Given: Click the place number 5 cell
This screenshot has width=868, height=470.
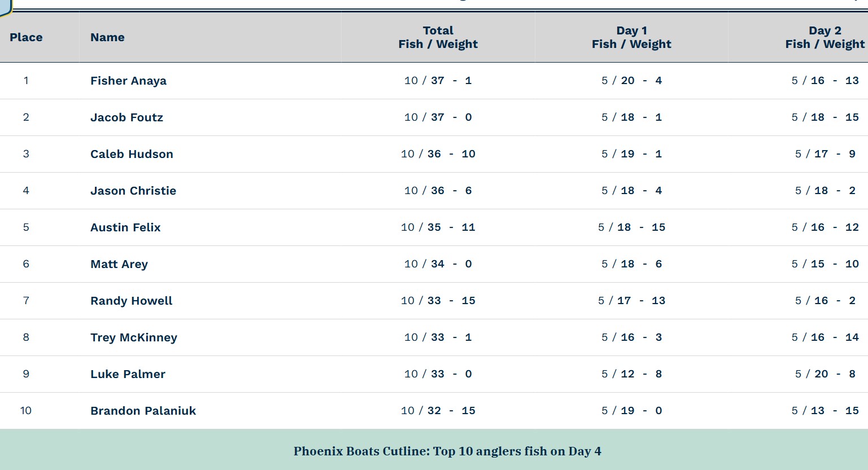Looking at the screenshot, I should [26, 227].
